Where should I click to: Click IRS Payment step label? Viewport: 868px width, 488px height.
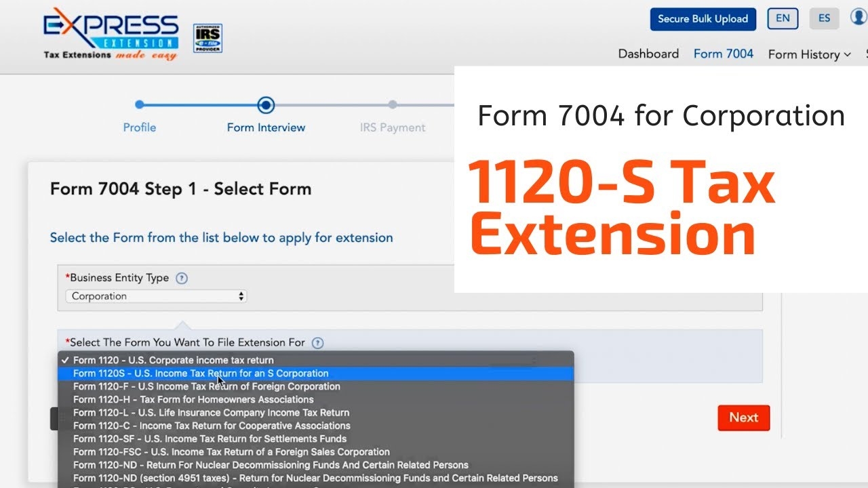pos(393,127)
